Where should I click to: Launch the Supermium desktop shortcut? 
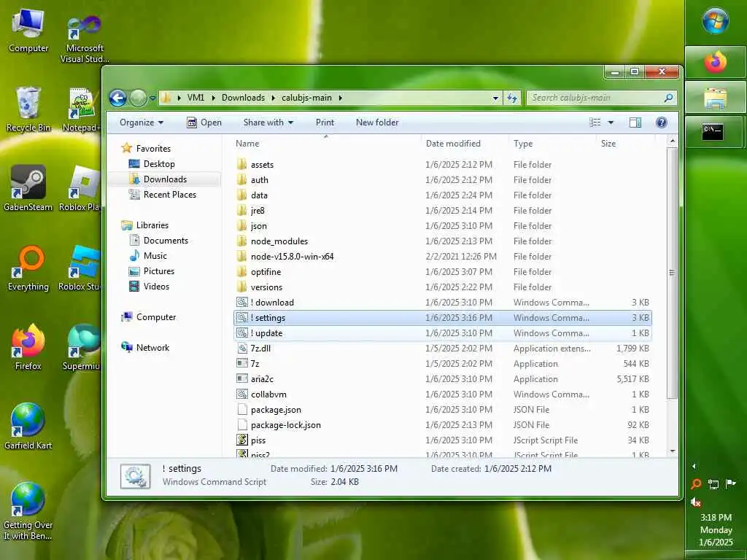coord(82,347)
